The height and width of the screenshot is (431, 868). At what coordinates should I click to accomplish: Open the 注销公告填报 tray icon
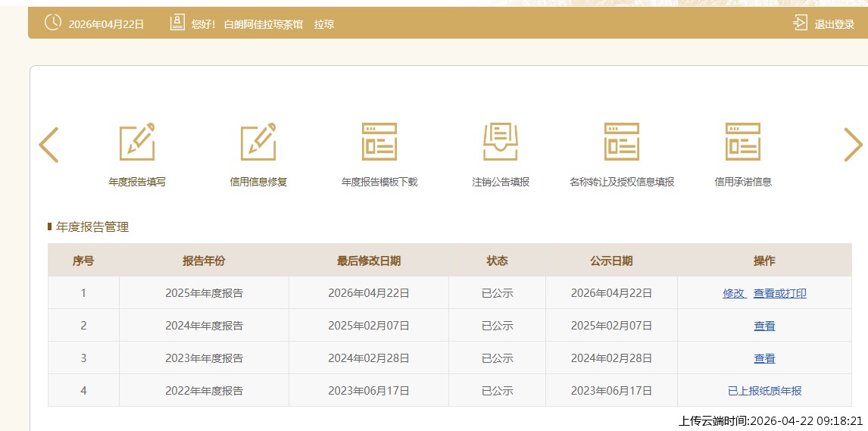pyautogui.click(x=501, y=142)
